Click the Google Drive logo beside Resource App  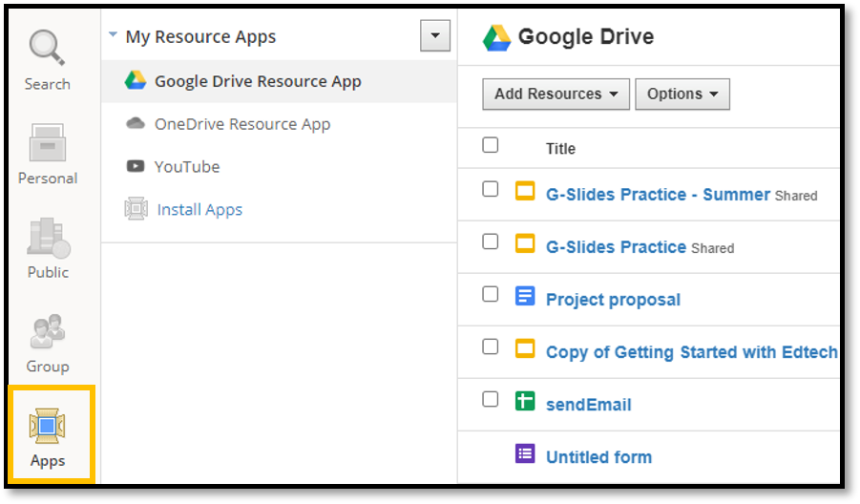(136, 80)
